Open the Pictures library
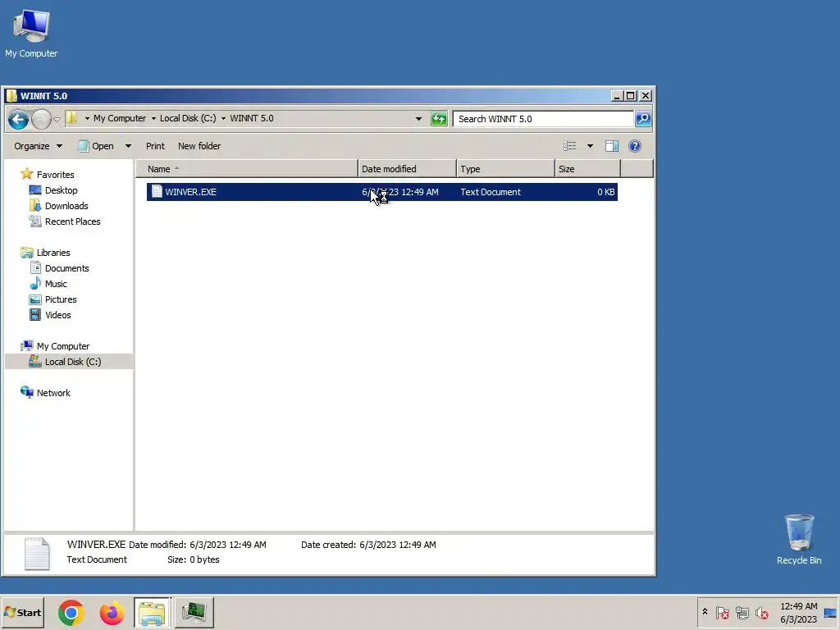Screen dimensions: 840x630 61,299
